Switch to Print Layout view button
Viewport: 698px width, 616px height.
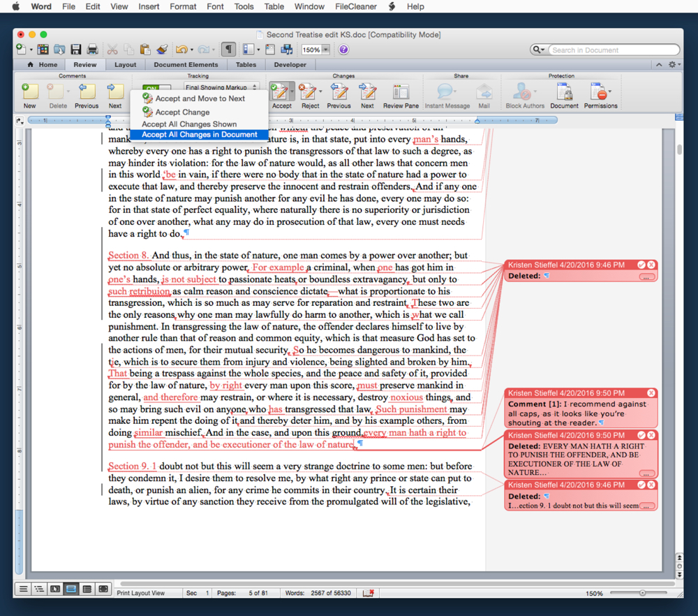[71, 589]
